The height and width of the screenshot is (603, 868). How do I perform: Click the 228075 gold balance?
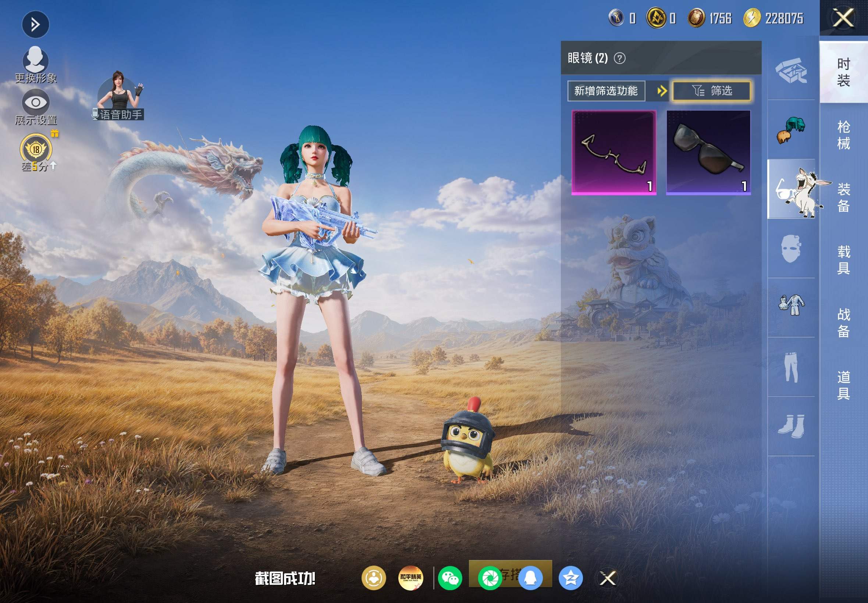tap(784, 18)
